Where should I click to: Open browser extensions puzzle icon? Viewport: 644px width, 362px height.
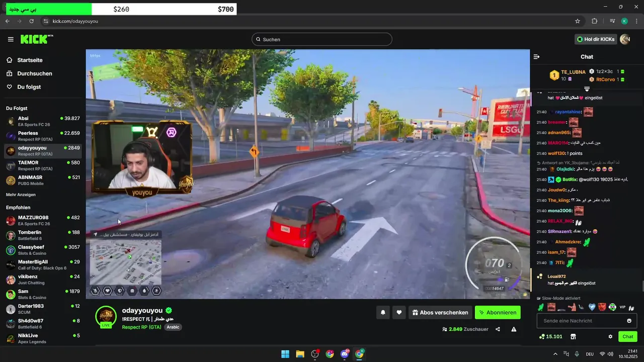click(x=594, y=21)
